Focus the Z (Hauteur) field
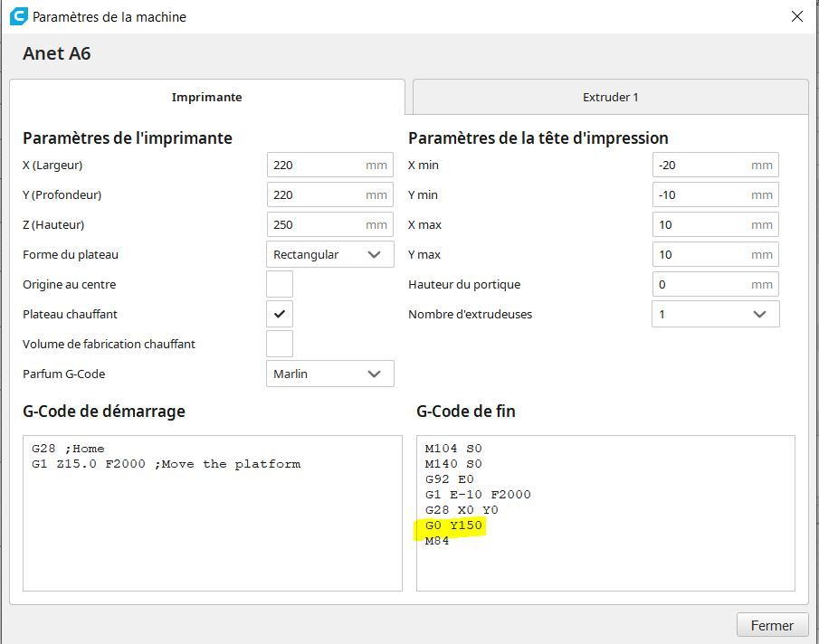The image size is (819, 644). [330, 224]
